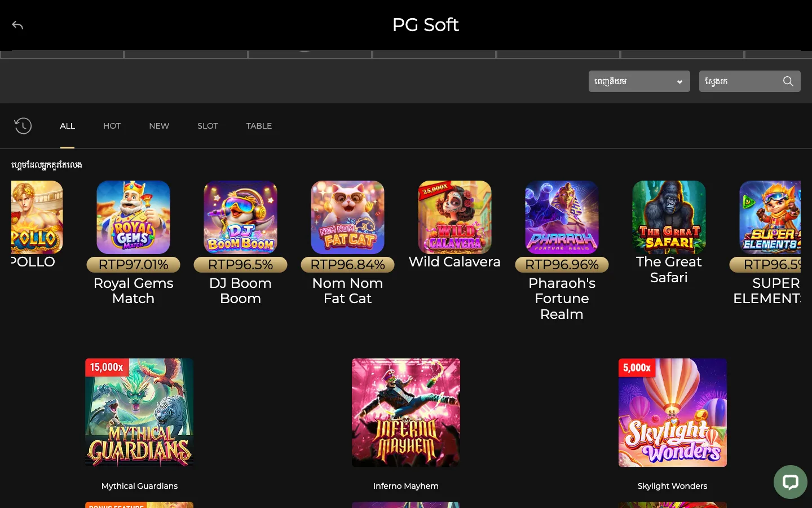The image size is (812, 508).
Task: Launch The Great Safari game icon
Action: pyautogui.click(x=669, y=217)
